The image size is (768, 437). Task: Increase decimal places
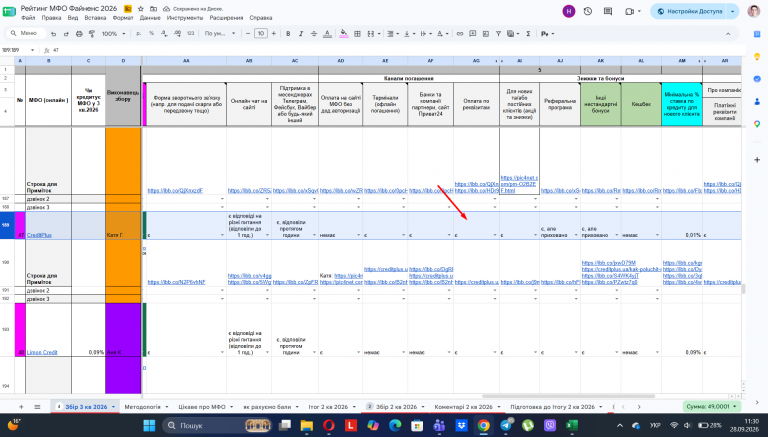point(177,34)
